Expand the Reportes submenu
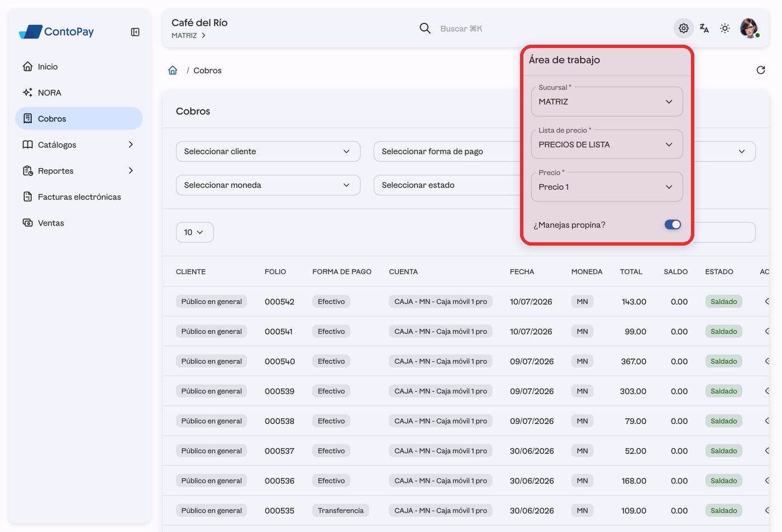The height and width of the screenshot is (532, 782). [79, 171]
